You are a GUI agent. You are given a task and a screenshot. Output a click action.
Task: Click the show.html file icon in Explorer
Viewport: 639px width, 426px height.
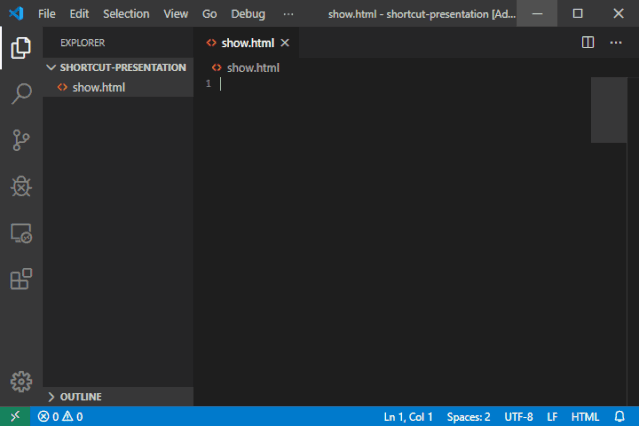click(x=62, y=87)
